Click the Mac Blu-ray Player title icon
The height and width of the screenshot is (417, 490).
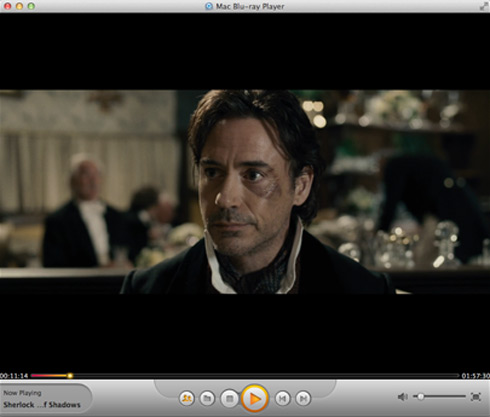tap(209, 6)
